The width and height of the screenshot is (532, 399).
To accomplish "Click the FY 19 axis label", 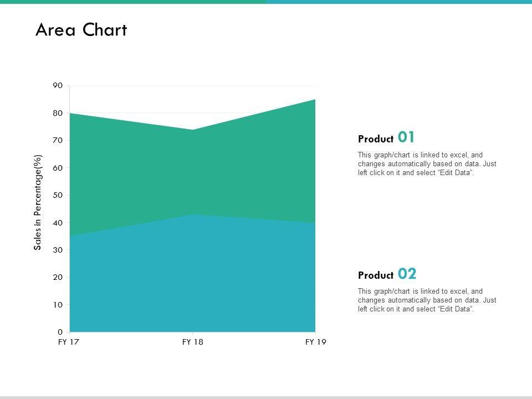I will tap(316, 342).
